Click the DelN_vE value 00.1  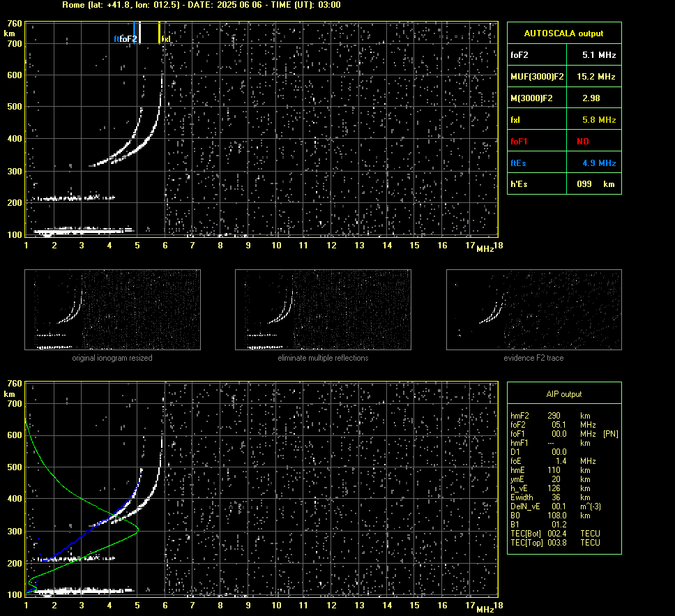click(559, 506)
